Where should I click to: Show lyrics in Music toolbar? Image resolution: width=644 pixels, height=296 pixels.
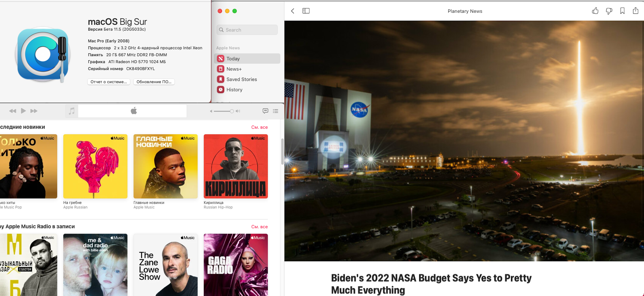[x=265, y=111]
